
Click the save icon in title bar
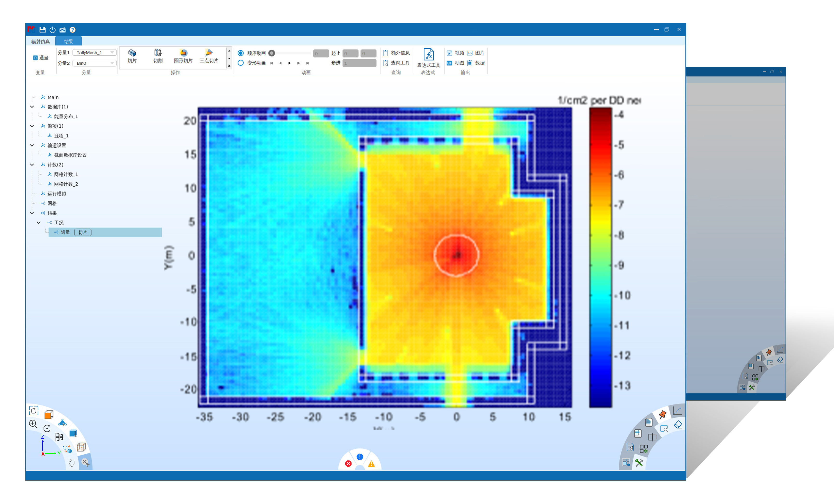(x=42, y=30)
